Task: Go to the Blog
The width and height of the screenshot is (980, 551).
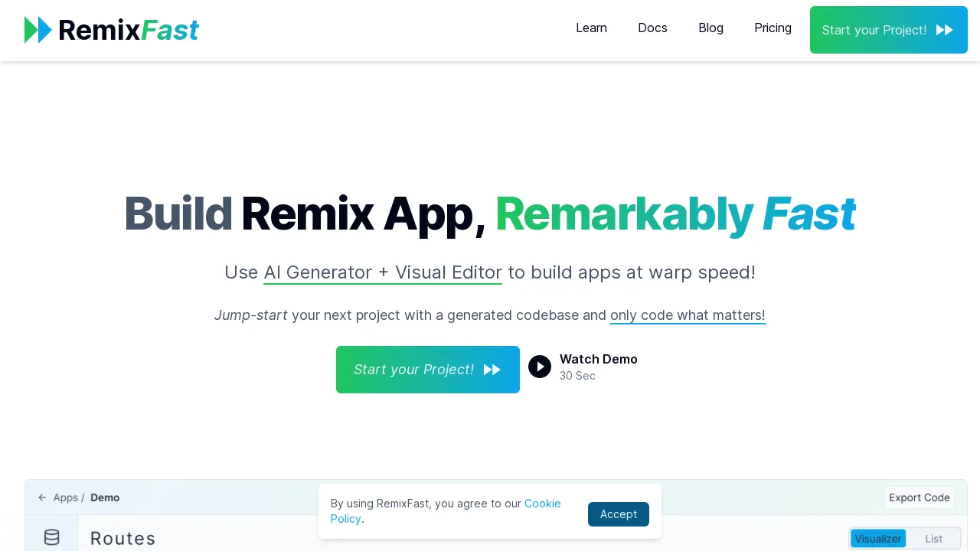Action: [x=710, y=28]
